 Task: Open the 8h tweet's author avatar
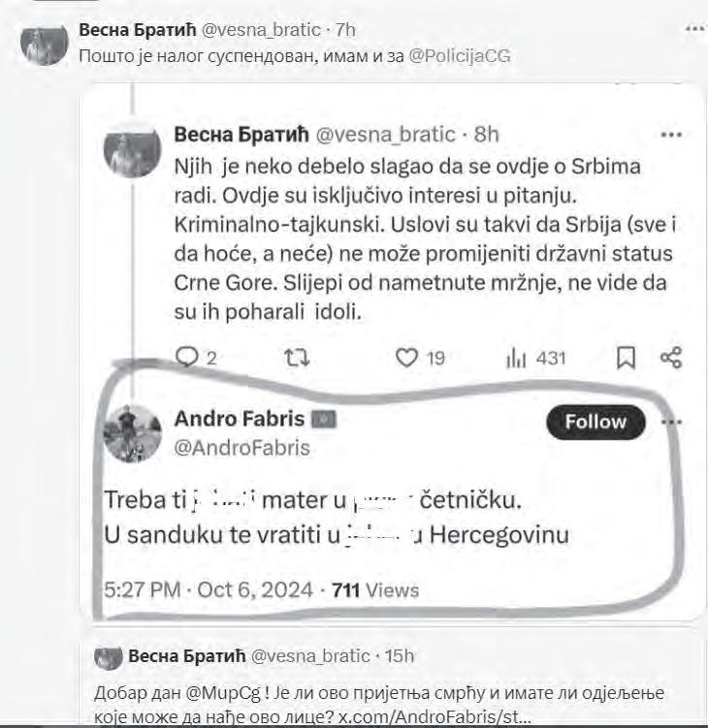point(133,149)
